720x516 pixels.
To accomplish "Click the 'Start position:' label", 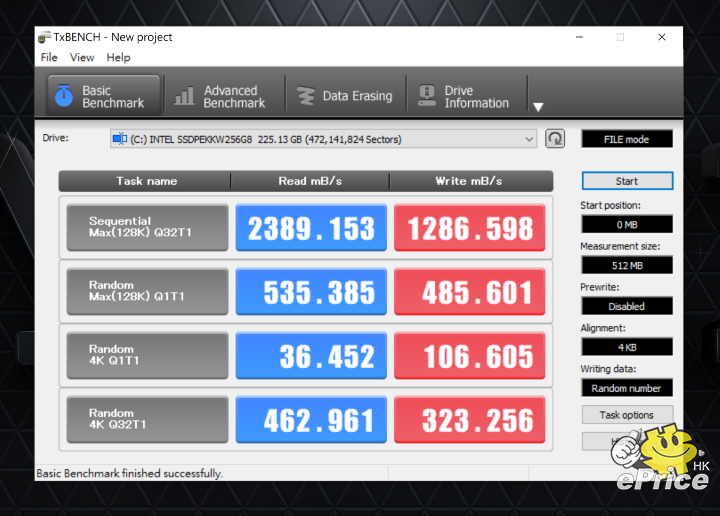I will click(610, 205).
